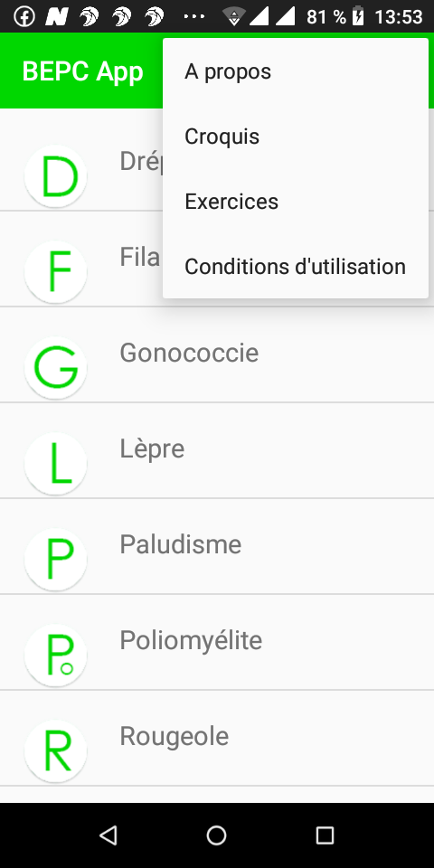Tap the Rougeole list item
434x868 pixels.
coord(217,738)
